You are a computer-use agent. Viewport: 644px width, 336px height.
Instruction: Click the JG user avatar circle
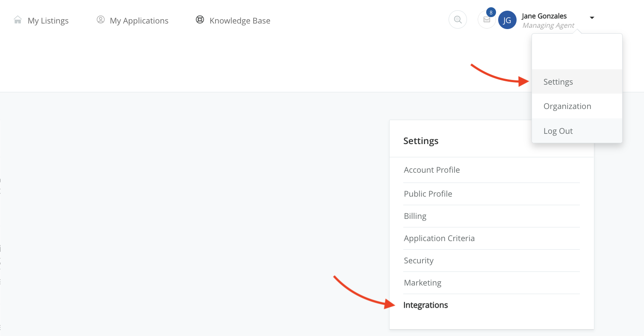[507, 20]
